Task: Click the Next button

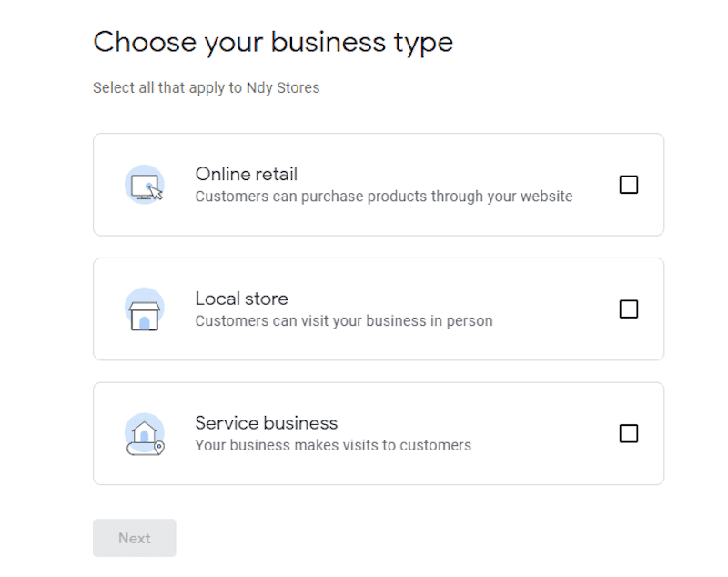Action: coord(134,538)
